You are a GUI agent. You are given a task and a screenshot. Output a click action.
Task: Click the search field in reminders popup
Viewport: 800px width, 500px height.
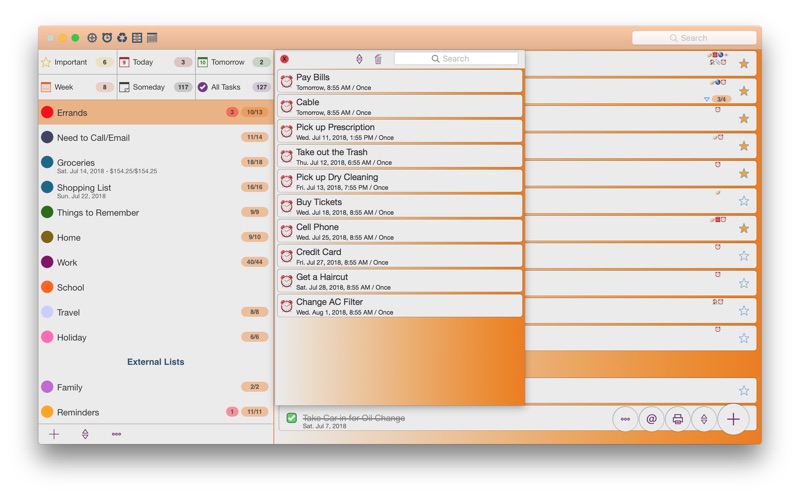tap(456, 59)
